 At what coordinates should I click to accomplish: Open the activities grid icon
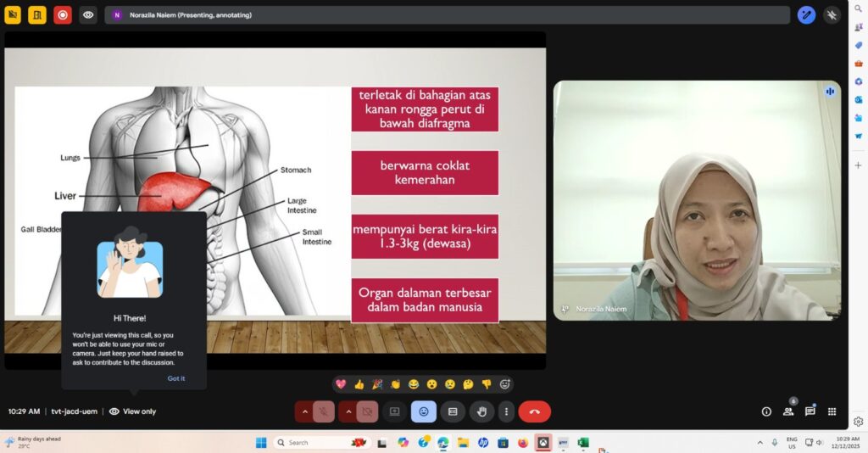832,411
